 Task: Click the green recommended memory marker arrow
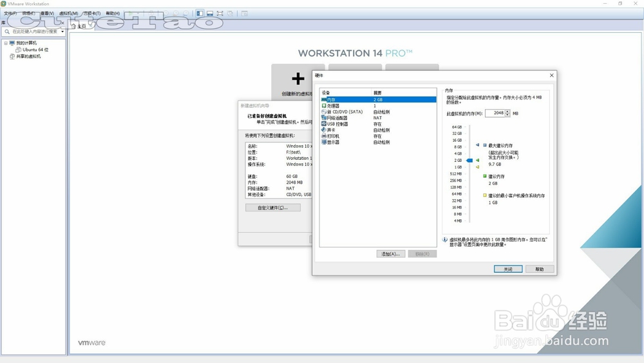[477, 160]
